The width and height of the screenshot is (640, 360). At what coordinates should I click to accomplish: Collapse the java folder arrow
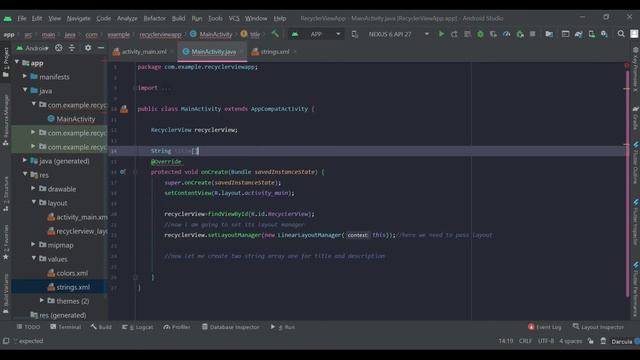(x=25, y=90)
